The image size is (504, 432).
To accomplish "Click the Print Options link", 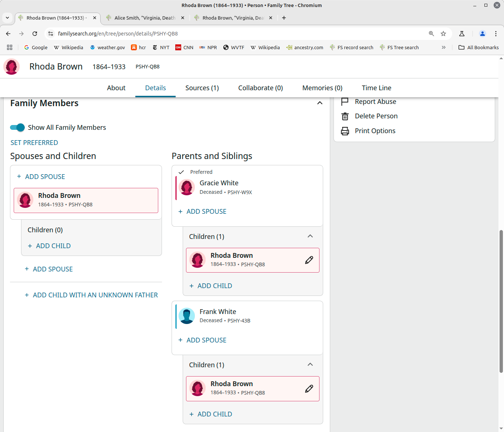I will (375, 131).
